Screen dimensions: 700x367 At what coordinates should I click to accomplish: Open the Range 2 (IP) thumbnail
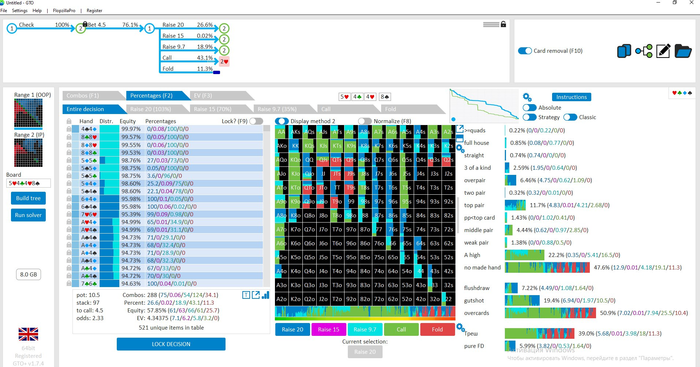point(28,153)
